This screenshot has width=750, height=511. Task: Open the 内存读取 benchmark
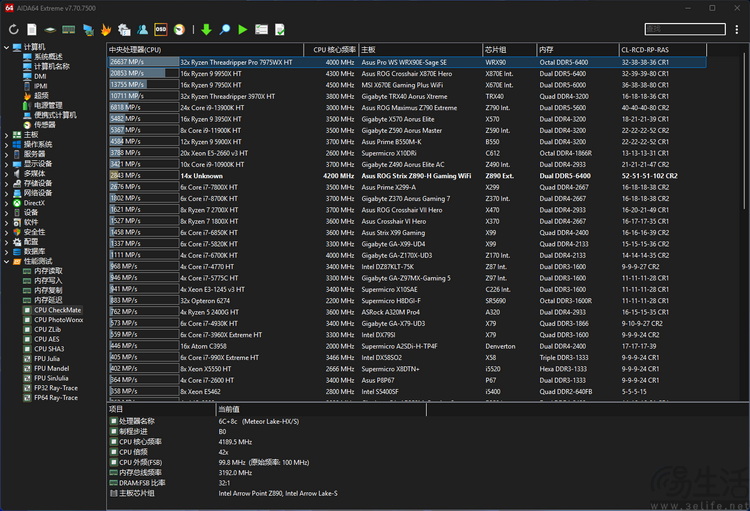tap(48, 271)
